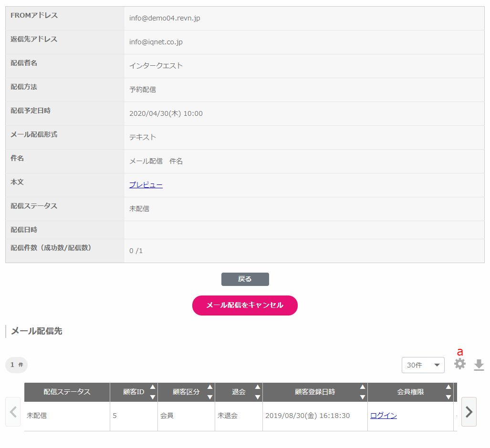Image resolution: width=490 pixels, height=448 pixels.
Task: Click the 配信ステータス column header in table
Action: coord(67,392)
